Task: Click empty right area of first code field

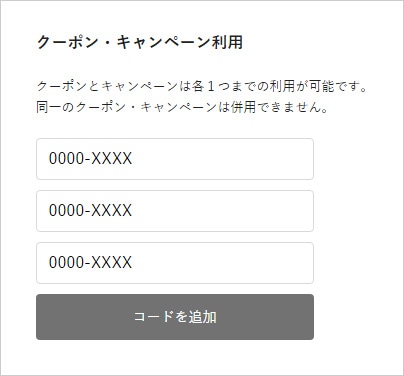Action: point(233,159)
